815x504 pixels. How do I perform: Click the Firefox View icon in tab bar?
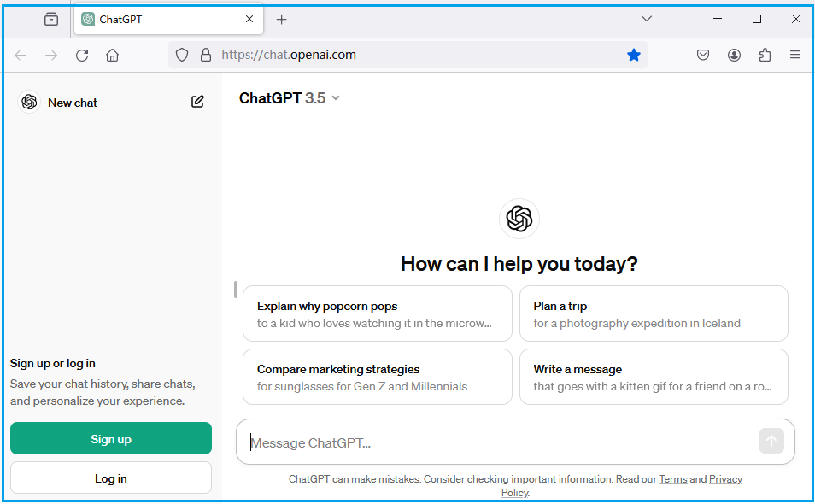click(x=51, y=20)
